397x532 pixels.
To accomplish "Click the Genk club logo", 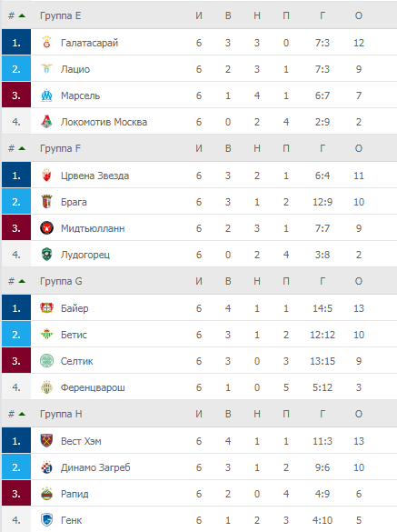I will (x=46, y=520).
